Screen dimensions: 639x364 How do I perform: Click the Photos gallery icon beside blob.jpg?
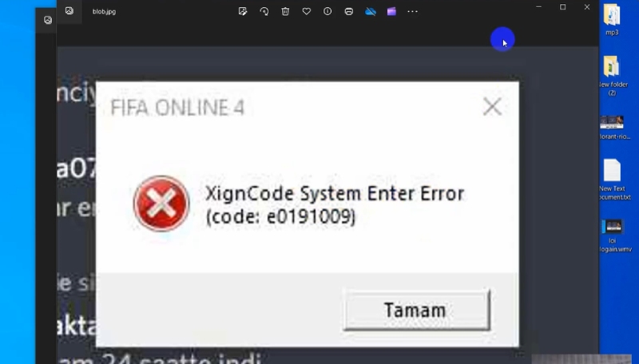pos(69,11)
